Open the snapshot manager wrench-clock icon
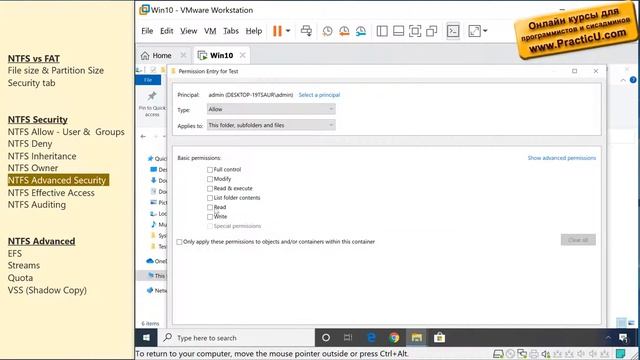Screen dimensions: 640x360 (361, 31)
